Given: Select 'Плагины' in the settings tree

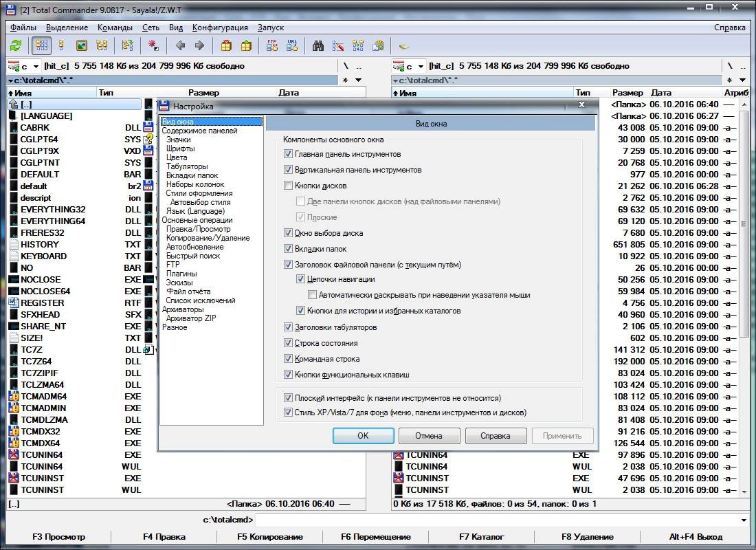Looking at the screenshot, I should [181, 274].
